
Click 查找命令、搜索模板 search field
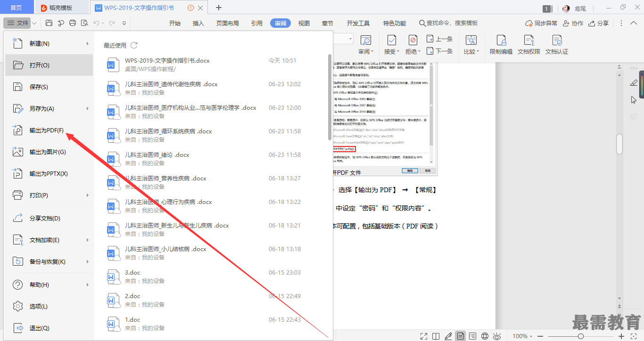pos(448,23)
